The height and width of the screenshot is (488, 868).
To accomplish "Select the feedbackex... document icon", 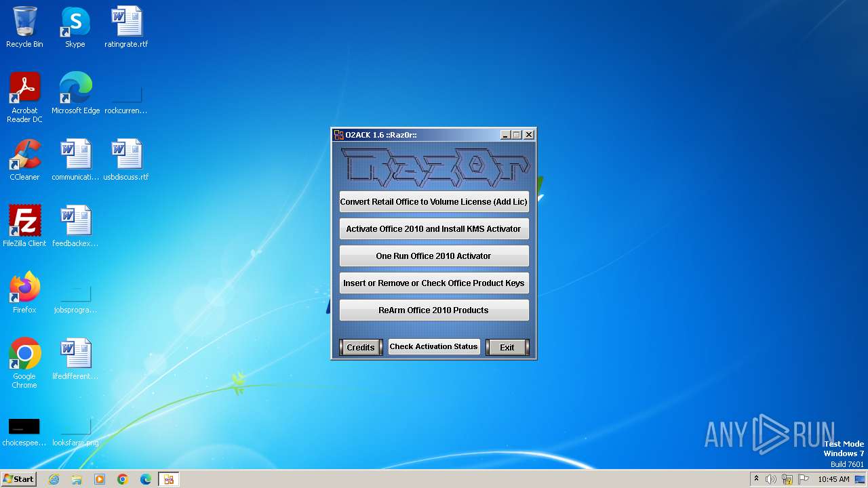I will click(75, 226).
